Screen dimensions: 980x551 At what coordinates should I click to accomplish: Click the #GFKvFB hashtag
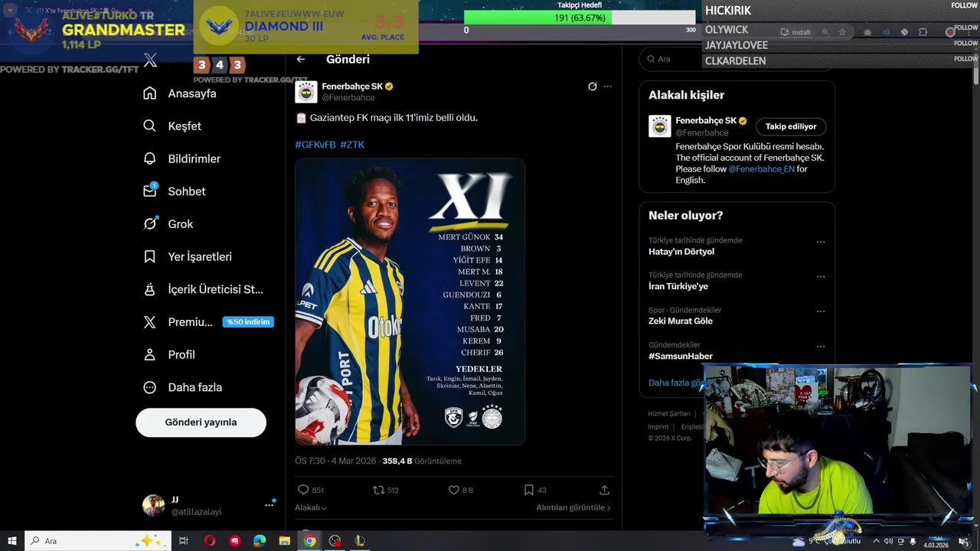(315, 145)
